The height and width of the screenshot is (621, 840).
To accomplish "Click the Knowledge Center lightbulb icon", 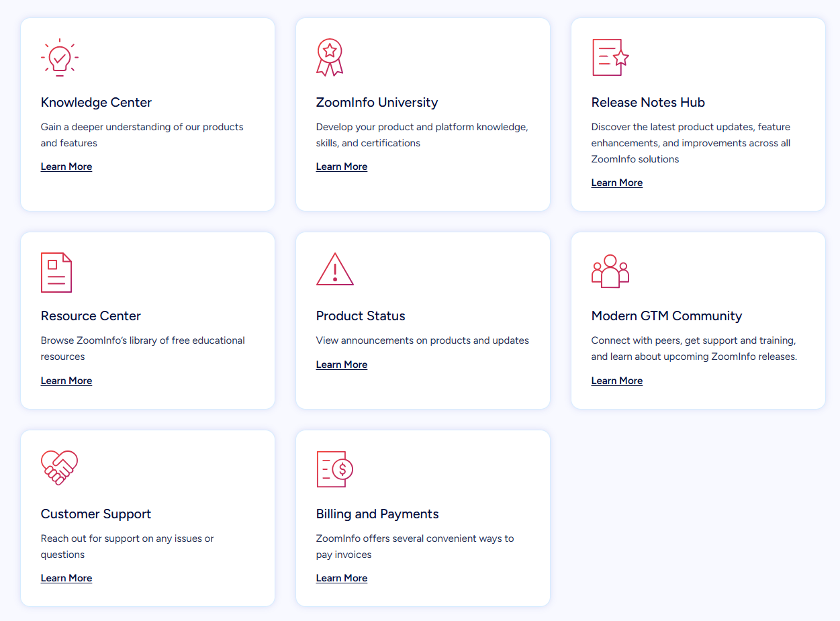I will pyautogui.click(x=60, y=57).
